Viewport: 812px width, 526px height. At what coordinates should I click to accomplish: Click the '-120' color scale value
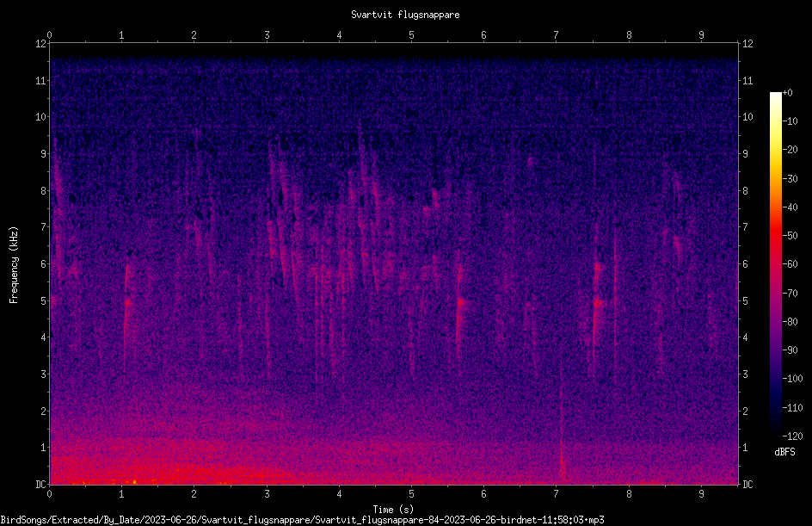(793, 436)
